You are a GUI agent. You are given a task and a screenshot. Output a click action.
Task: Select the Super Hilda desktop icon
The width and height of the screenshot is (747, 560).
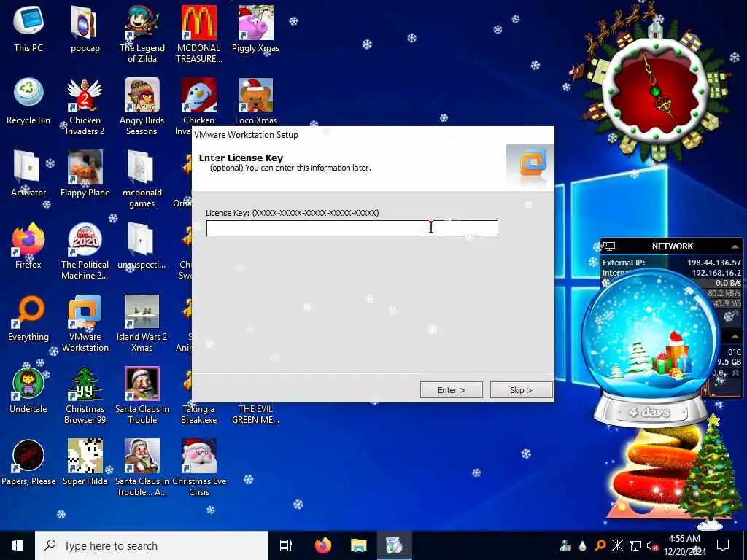[x=85, y=463]
